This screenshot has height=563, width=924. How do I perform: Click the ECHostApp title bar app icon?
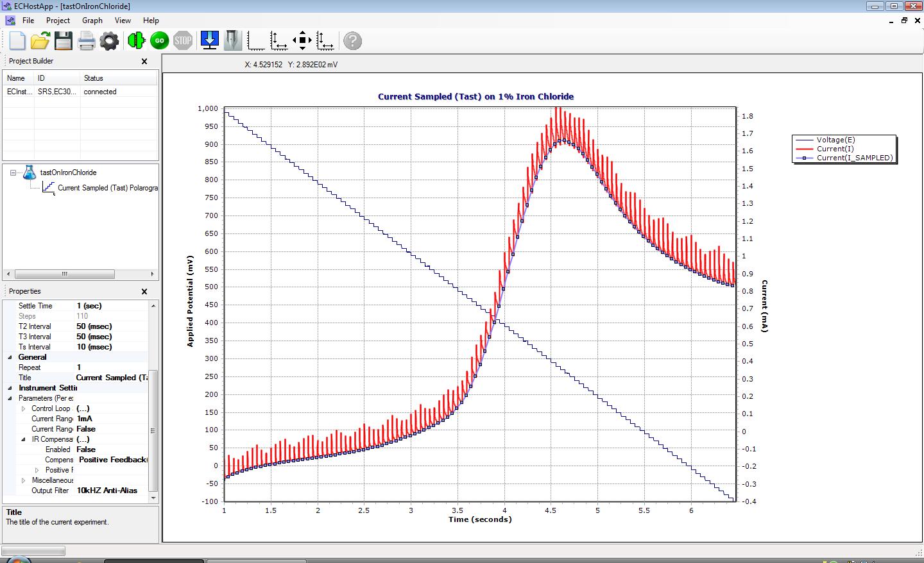(x=7, y=6)
